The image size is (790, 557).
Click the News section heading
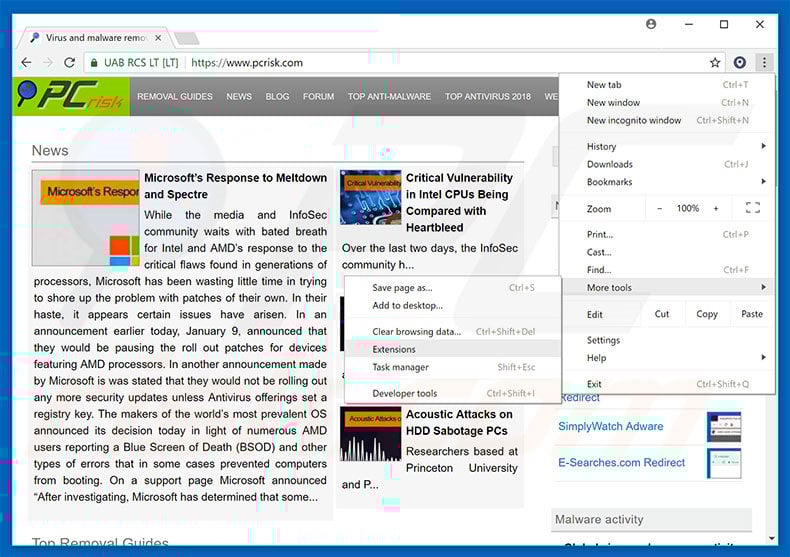pos(50,151)
